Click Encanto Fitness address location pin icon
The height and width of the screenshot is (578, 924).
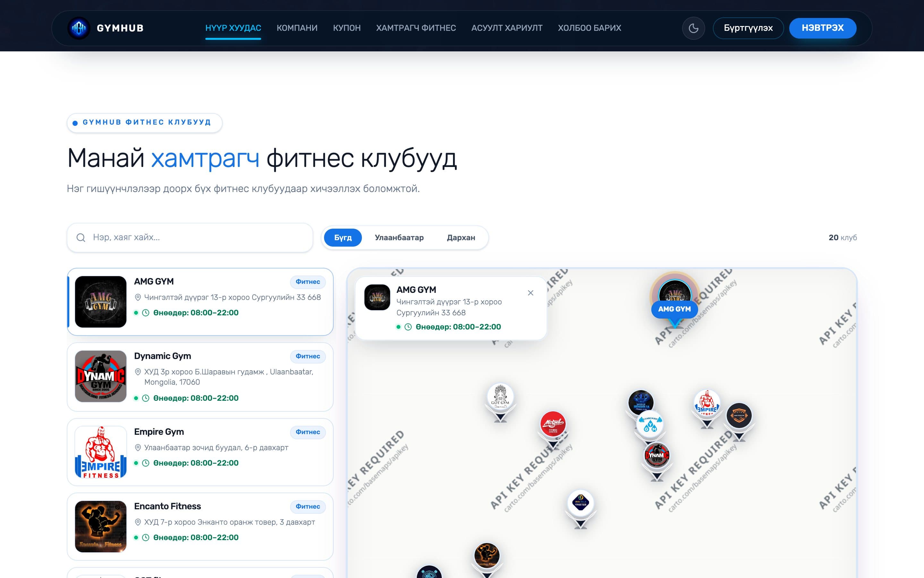tap(138, 522)
